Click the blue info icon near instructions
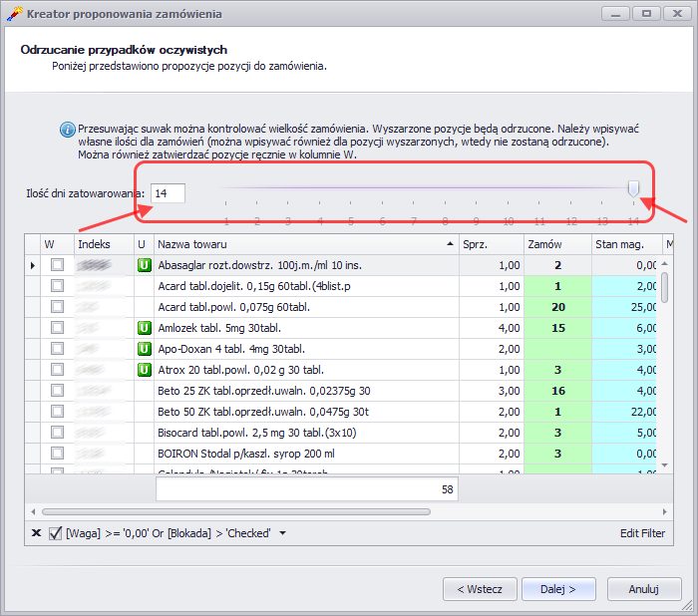The image size is (698, 616). [67, 130]
